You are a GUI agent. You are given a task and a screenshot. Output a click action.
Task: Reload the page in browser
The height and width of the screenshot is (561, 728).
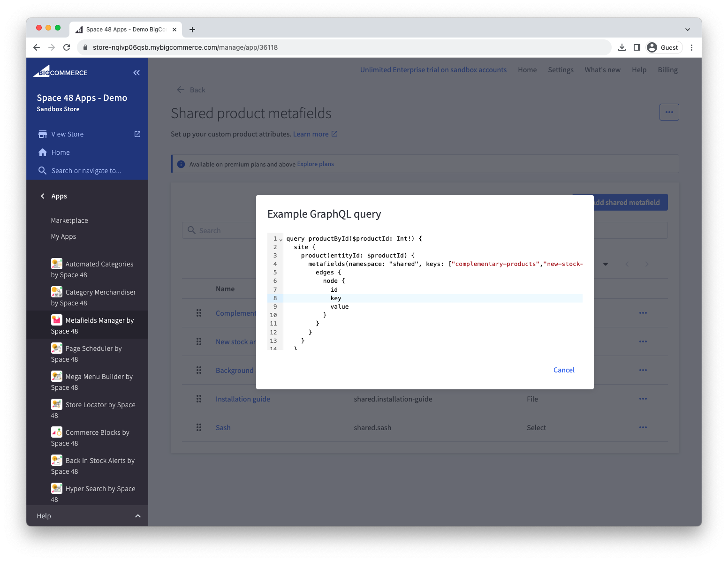67,47
